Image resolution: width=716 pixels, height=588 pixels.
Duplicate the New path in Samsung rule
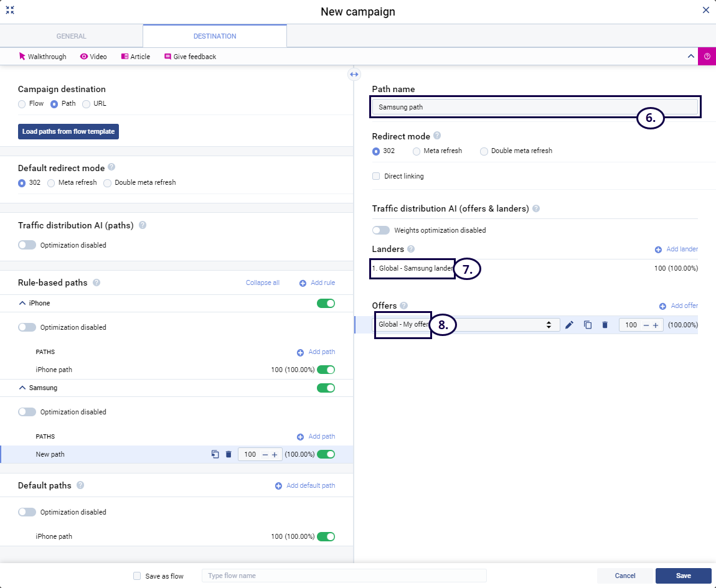pyautogui.click(x=215, y=454)
